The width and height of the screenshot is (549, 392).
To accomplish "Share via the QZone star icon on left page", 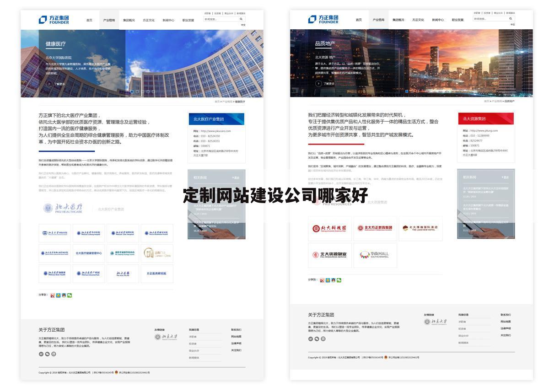I will 58,295.
